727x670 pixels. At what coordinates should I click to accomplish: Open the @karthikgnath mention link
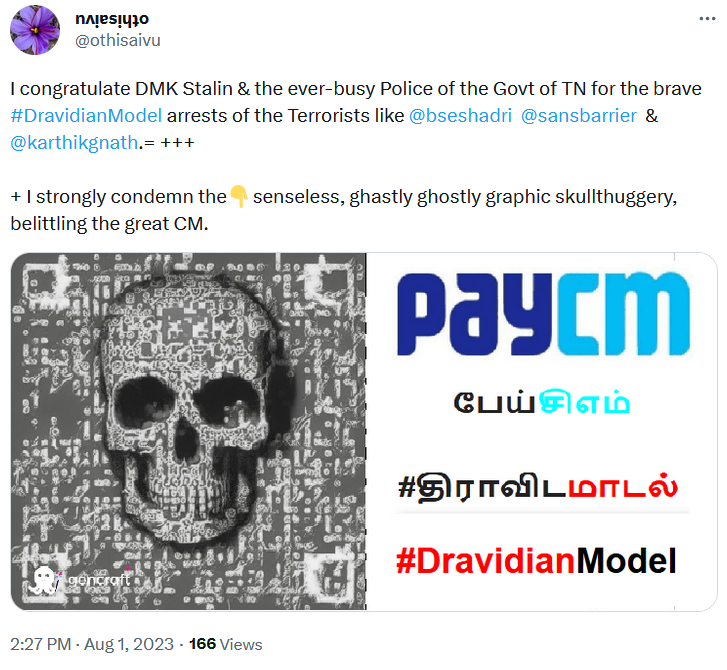[74, 143]
